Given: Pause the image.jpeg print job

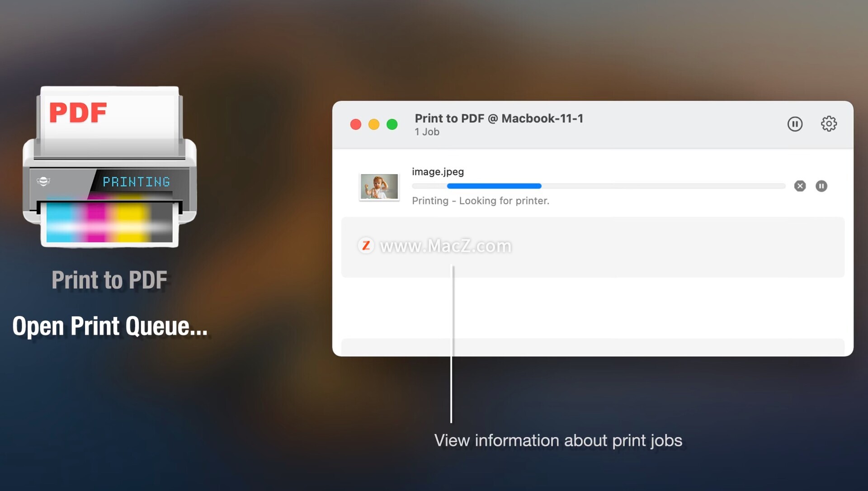Looking at the screenshot, I should coord(821,186).
